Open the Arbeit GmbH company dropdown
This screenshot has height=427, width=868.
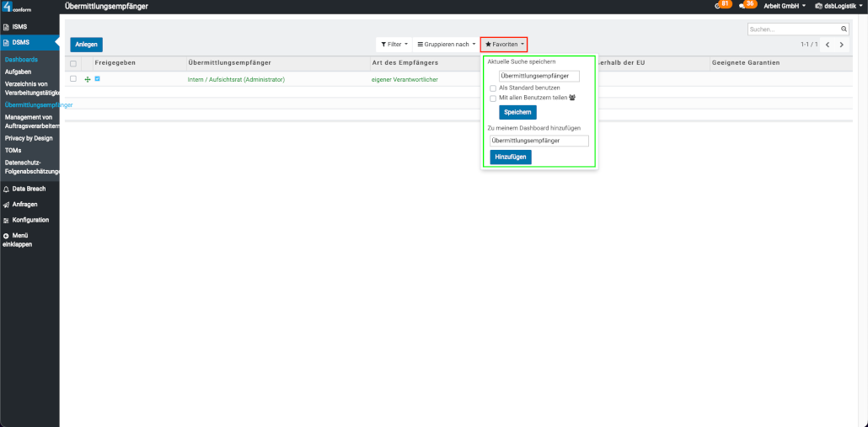[x=784, y=6]
